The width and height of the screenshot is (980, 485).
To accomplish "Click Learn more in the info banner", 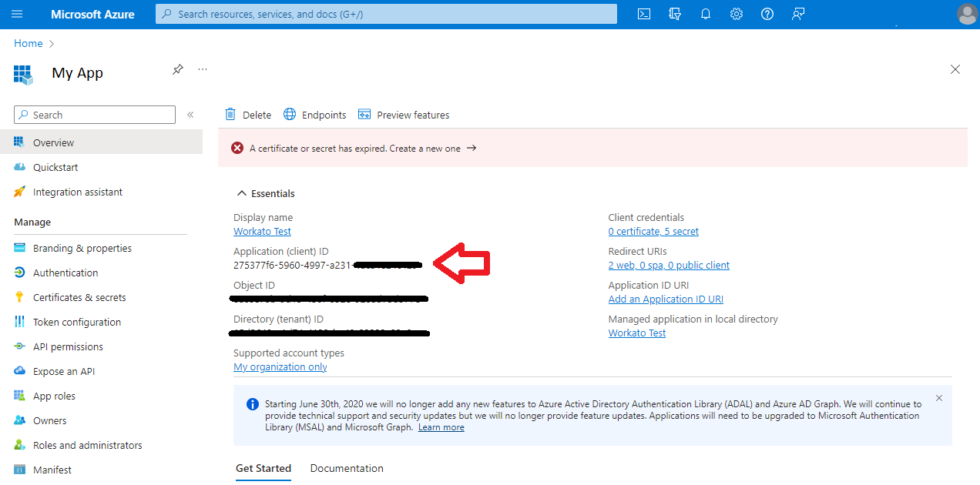I will [441, 427].
